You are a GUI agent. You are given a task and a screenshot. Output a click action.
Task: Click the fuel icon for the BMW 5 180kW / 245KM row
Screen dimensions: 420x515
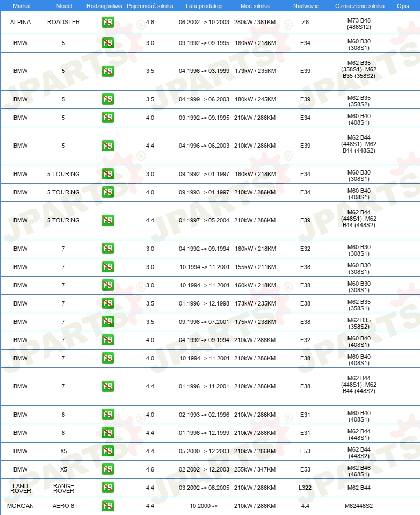click(108, 99)
